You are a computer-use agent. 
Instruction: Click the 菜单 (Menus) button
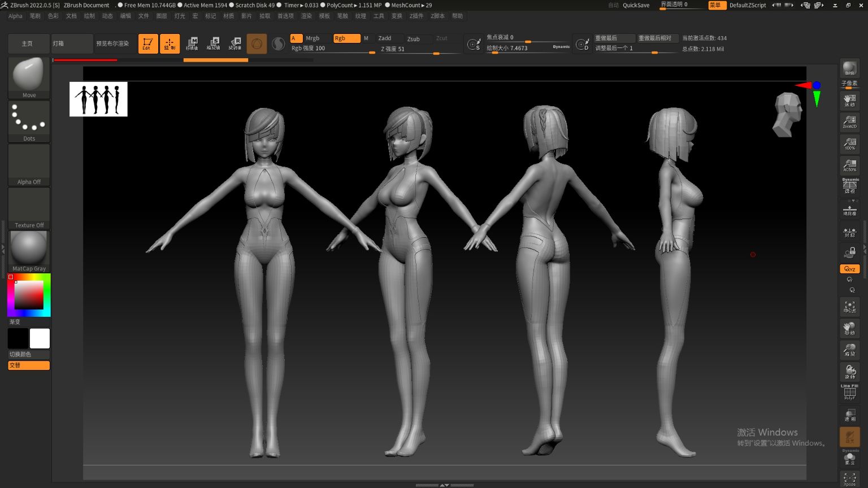click(x=717, y=5)
